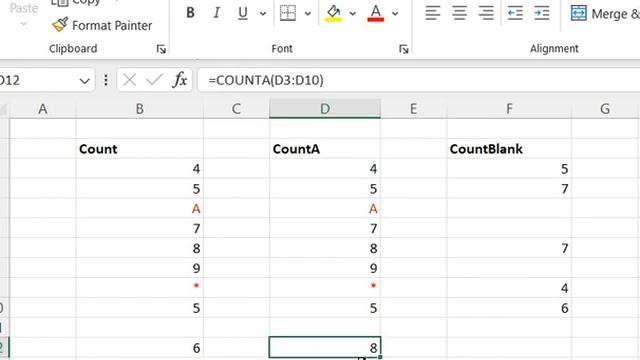Select '5' directly below CountBlank header

click(509, 169)
